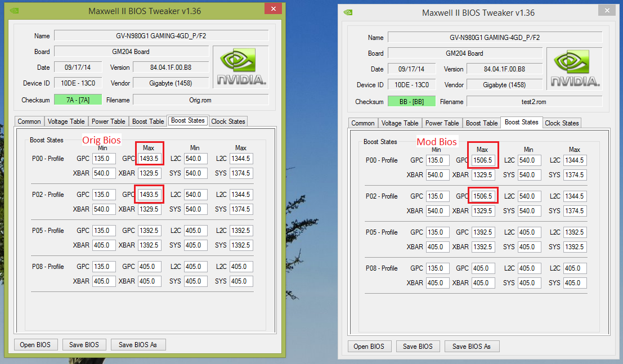
Task: Close the Orig.rom BIOS Tweaker window
Action: pyautogui.click(x=274, y=8)
